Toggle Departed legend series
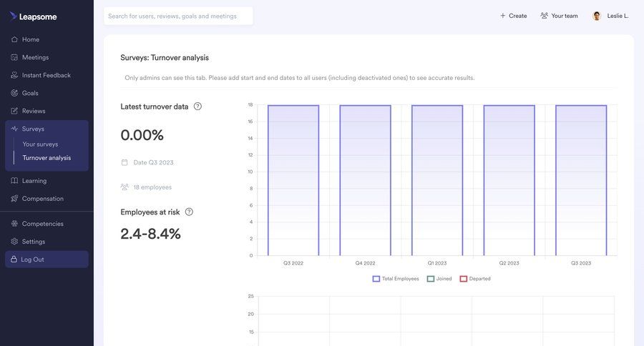The image size is (644, 346). click(475, 279)
